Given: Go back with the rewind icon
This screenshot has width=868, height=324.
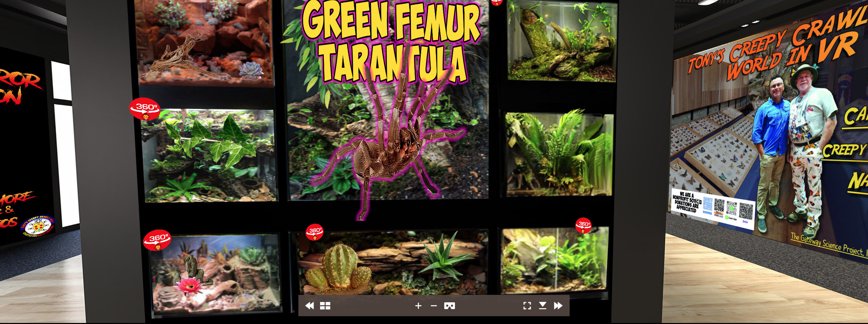Looking at the screenshot, I should 310,306.
